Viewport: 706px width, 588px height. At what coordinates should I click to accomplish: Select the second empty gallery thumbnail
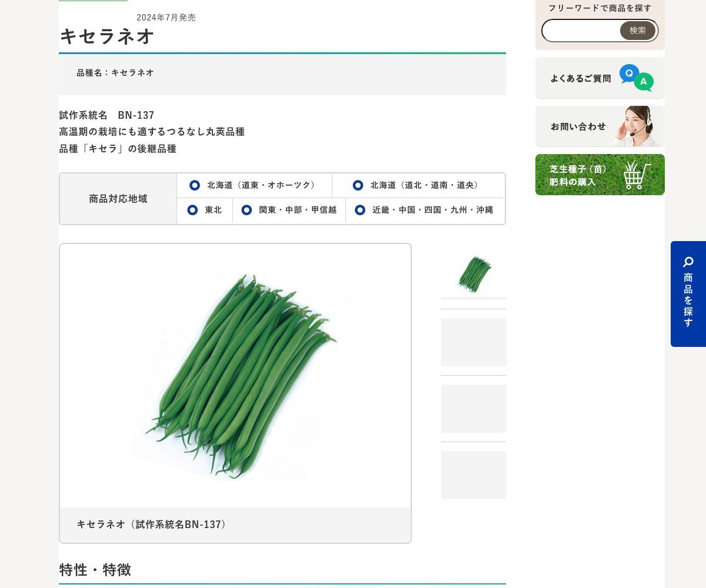474,342
